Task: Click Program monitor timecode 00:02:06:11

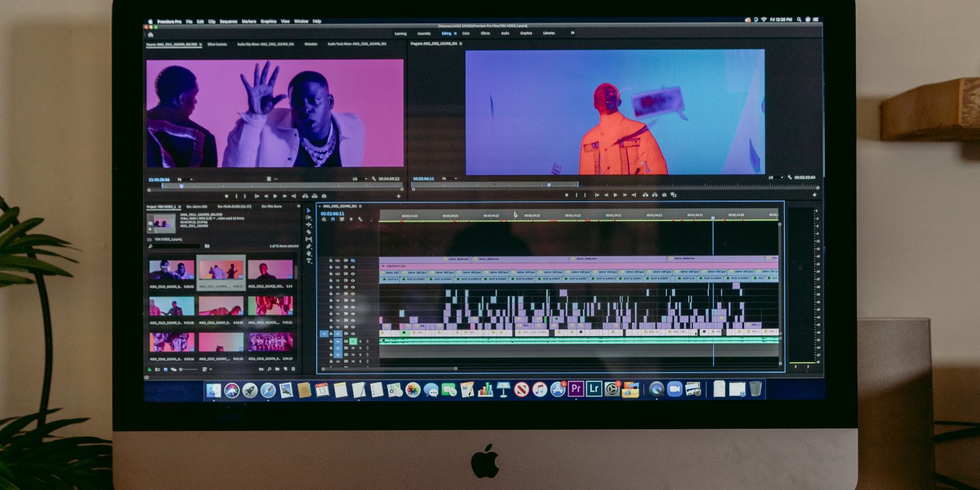Action: pos(423,178)
